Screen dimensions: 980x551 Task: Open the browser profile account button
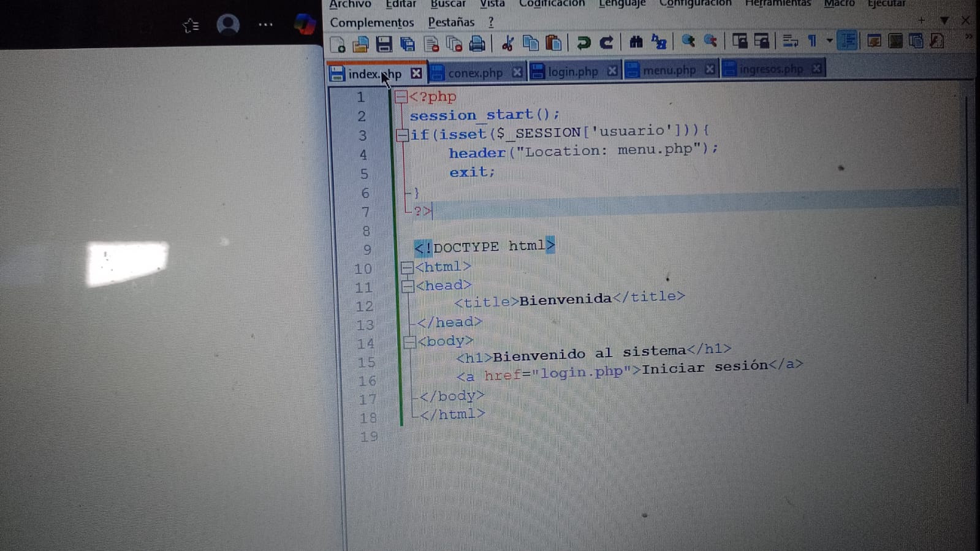(228, 25)
